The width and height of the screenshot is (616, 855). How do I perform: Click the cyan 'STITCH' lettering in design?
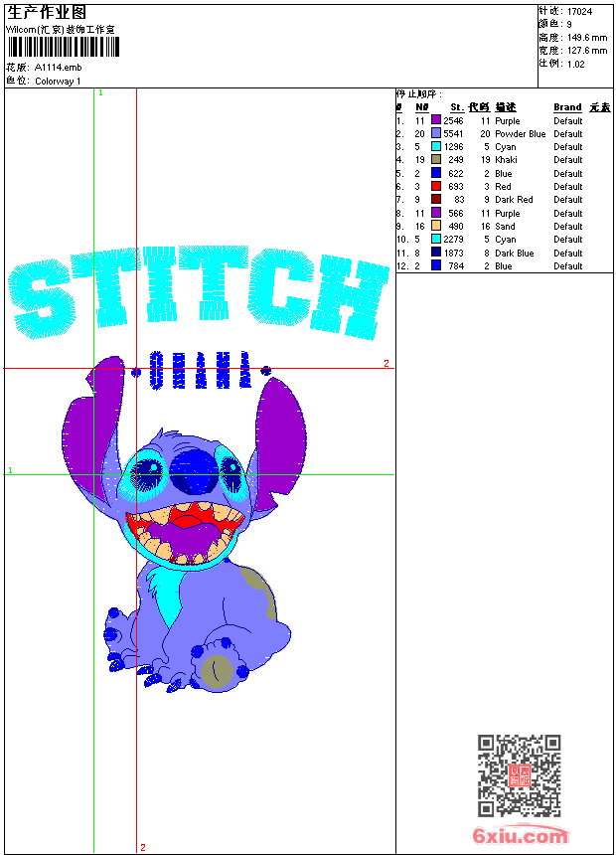pos(199,293)
